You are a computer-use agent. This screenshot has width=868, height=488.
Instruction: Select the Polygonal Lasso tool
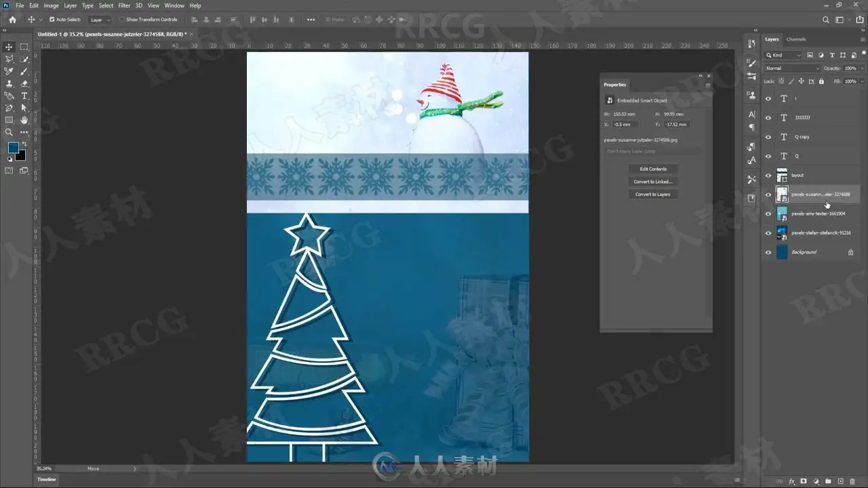click(9, 59)
